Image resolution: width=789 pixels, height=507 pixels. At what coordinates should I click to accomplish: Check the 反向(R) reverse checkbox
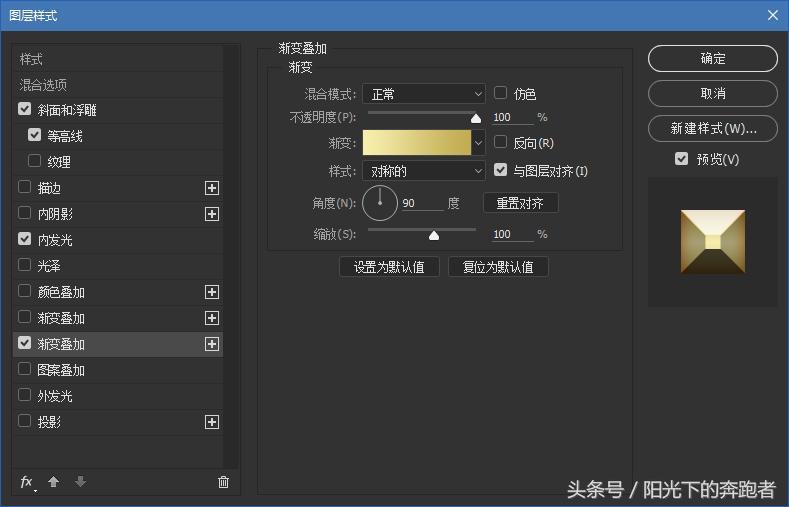(x=500, y=142)
